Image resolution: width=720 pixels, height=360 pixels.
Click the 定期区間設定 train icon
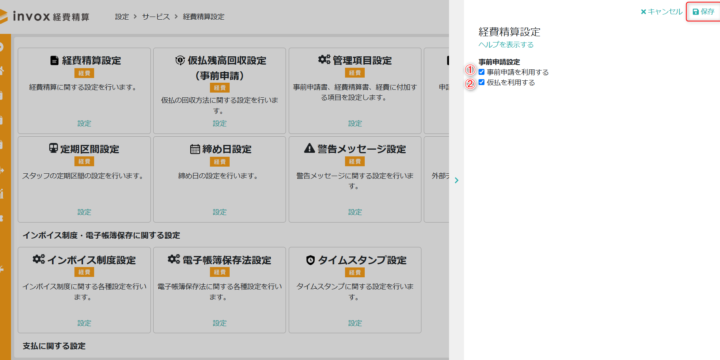53,149
